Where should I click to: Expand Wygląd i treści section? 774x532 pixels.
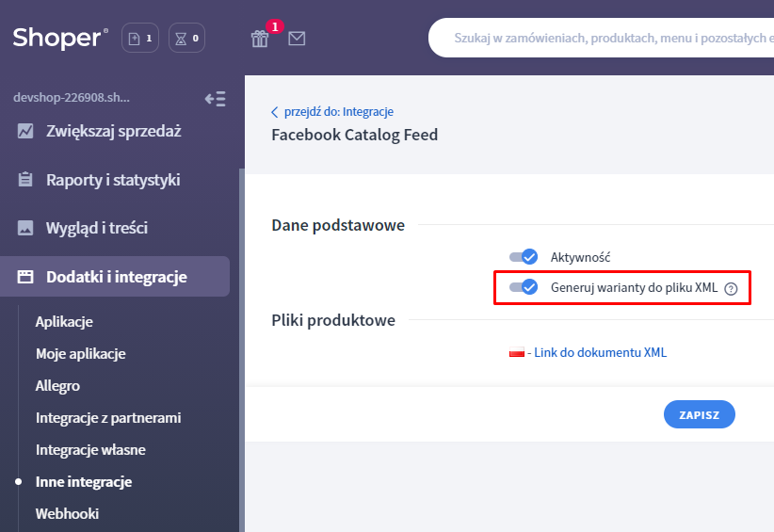[x=97, y=228]
